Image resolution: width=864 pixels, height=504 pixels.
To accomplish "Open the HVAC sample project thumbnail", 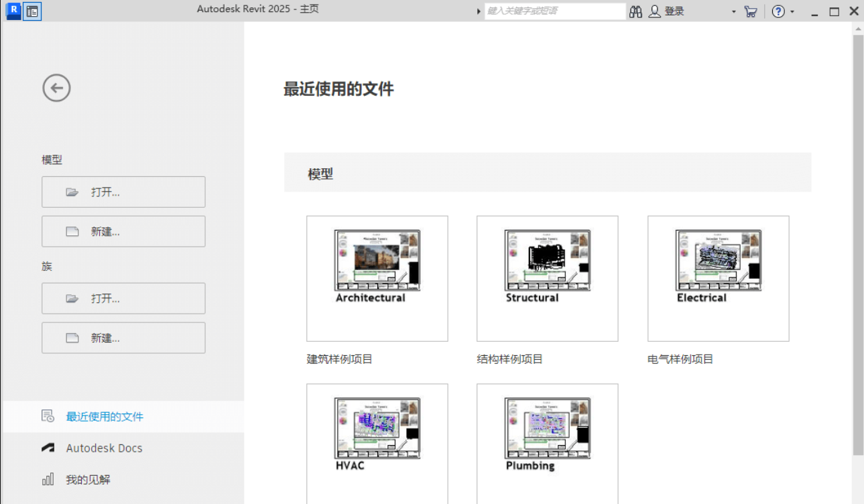I will tap(377, 444).
